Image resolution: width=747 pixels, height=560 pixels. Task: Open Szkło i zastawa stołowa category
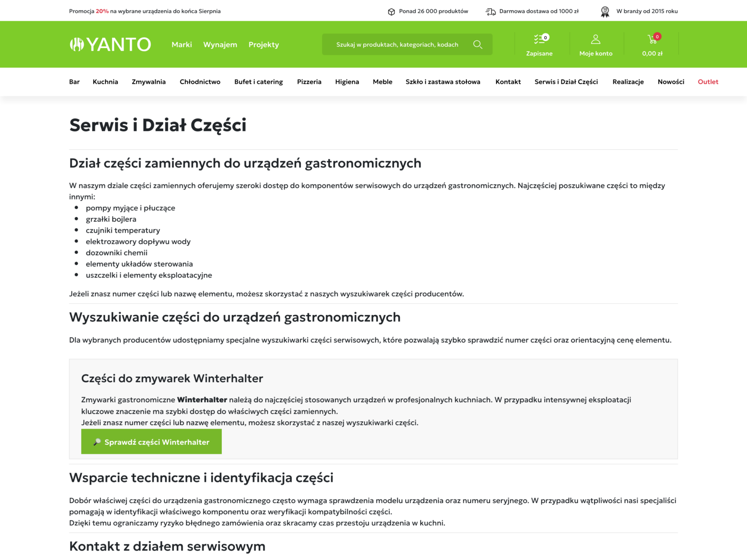pos(443,82)
